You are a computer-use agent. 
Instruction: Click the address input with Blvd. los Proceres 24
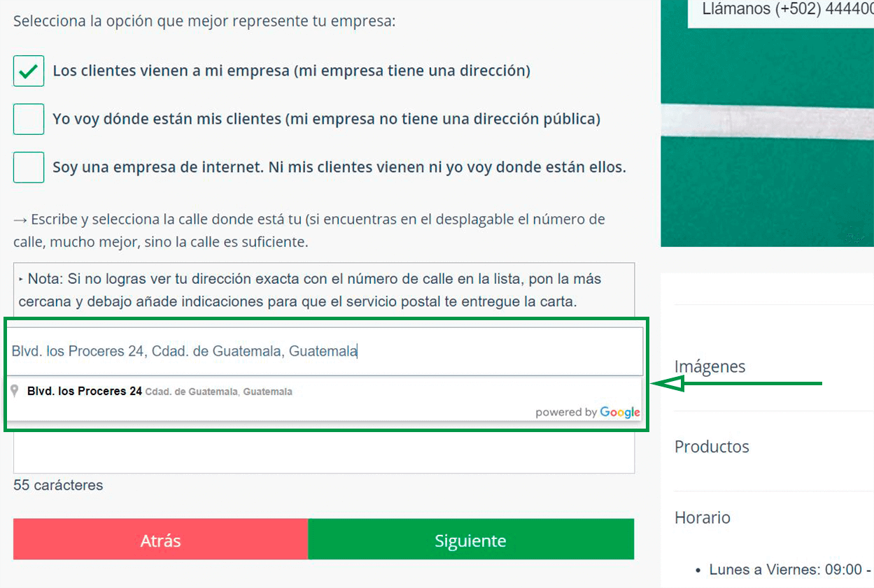point(325,351)
